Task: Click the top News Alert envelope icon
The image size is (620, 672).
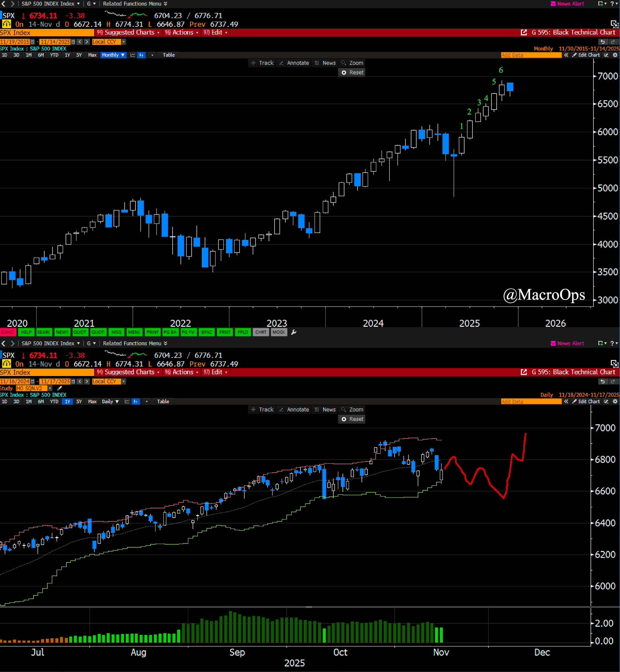Action: 553,4
